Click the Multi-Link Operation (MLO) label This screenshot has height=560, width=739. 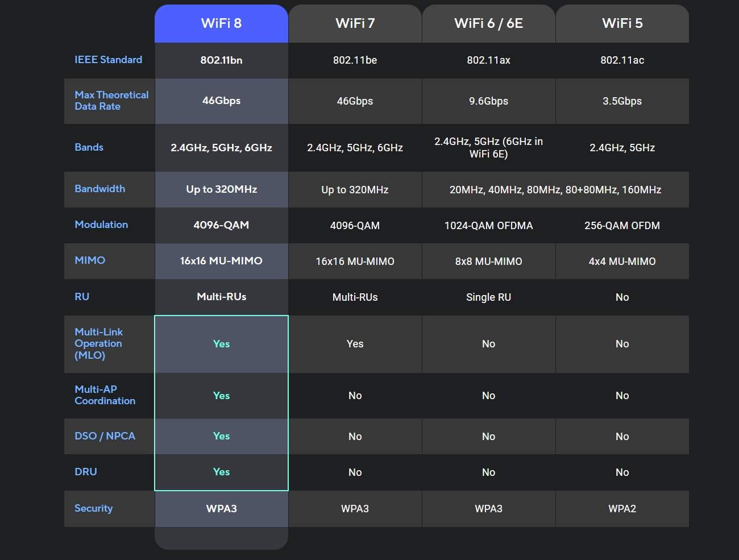tap(98, 343)
